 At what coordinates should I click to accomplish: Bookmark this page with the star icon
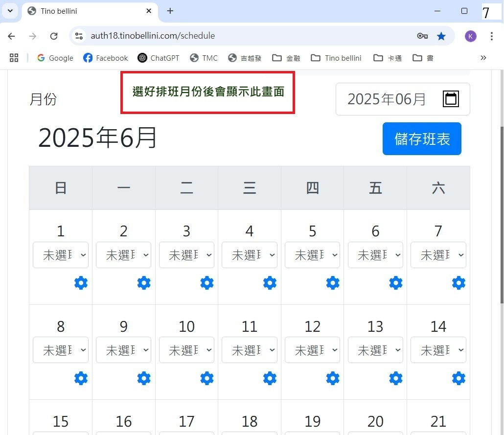pyautogui.click(x=441, y=36)
